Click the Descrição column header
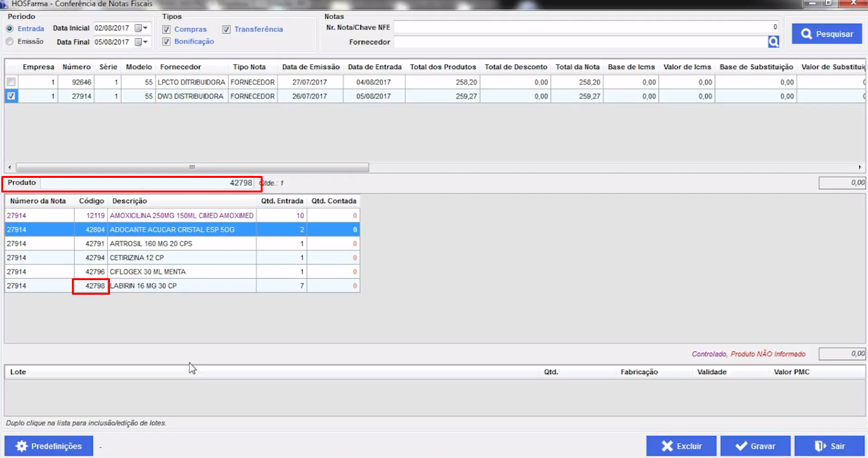The height and width of the screenshot is (458, 868). [x=130, y=201]
